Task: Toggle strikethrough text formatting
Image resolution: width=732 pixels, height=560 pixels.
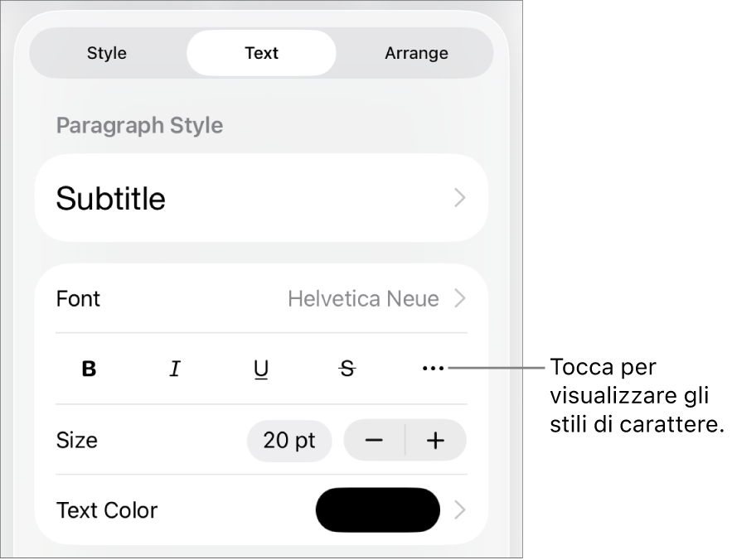Action: pos(347,369)
